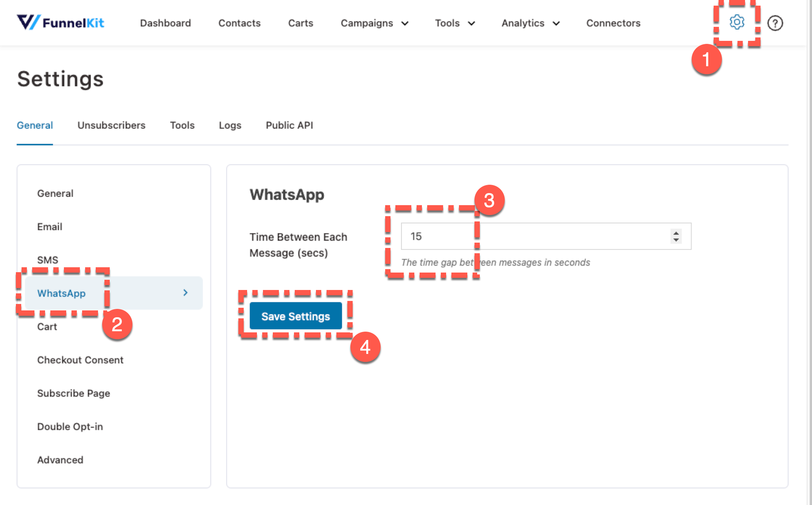Switch to the Tools settings tab

[x=182, y=125]
